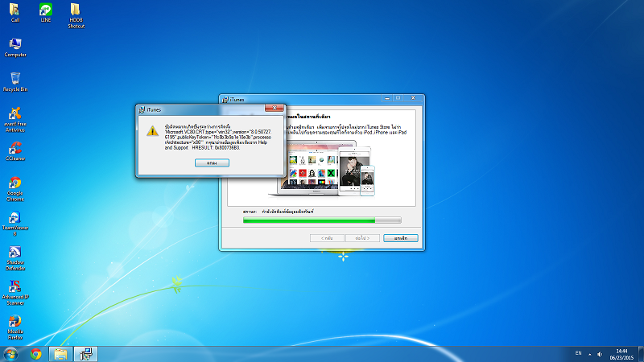Image resolution: width=644 pixels, height=362 pixels.
Task: Launch the LINE desktop shortcut
Action: point(46,12)
